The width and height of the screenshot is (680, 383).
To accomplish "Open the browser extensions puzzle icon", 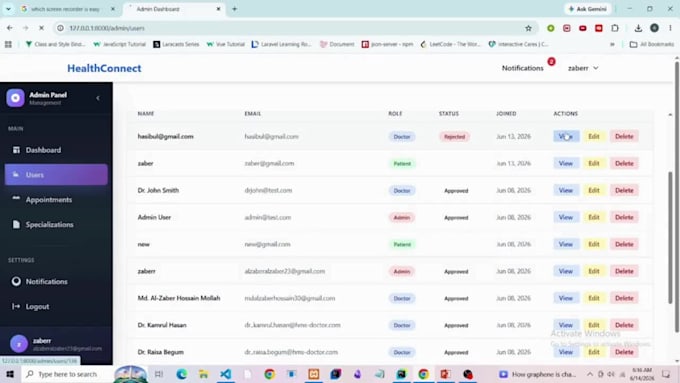I will 615,28.
